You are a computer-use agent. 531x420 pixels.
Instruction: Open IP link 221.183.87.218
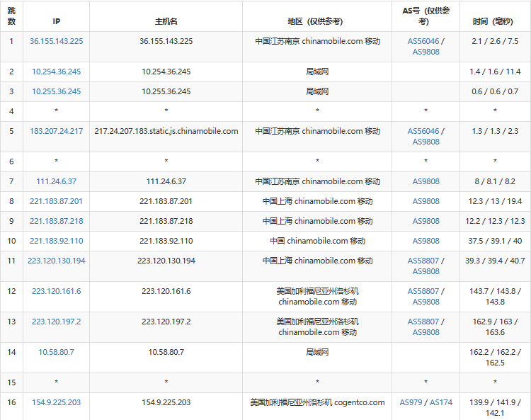point(56,221)
